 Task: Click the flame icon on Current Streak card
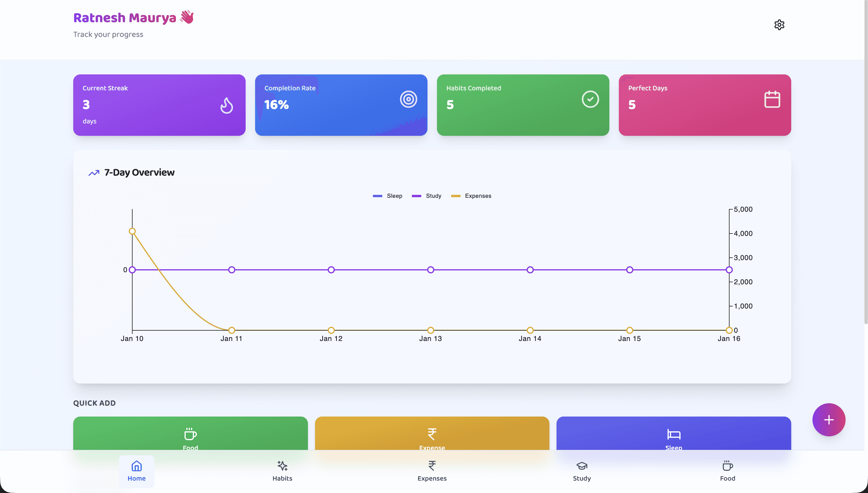[226, 105]
